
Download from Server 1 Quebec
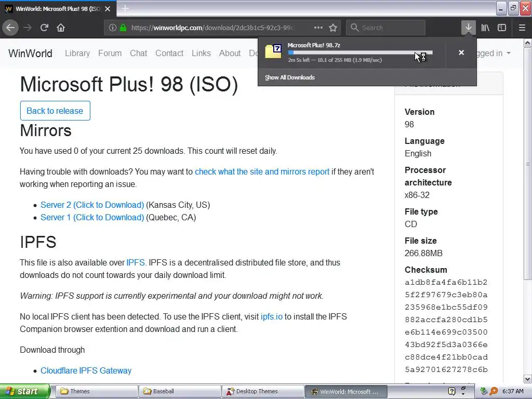(x=92, y=218)
